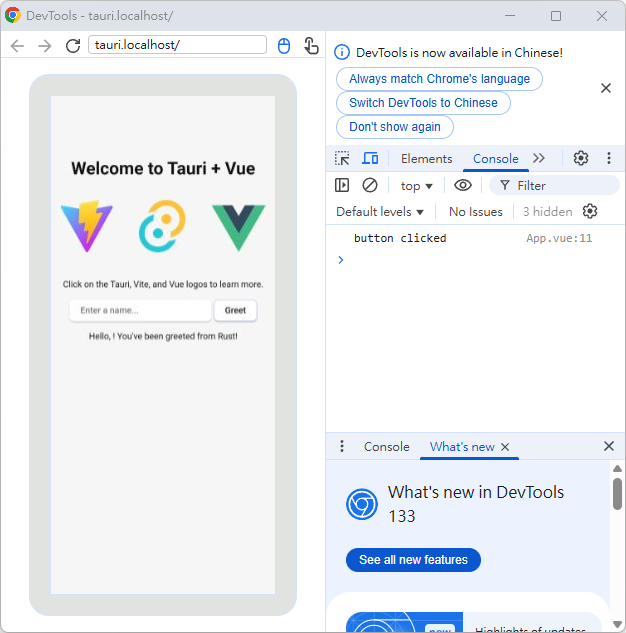The image size is (626, 633).
Task: Open the App.vue:11 source link
Action: pyautogui.click(x=559, y=238)
